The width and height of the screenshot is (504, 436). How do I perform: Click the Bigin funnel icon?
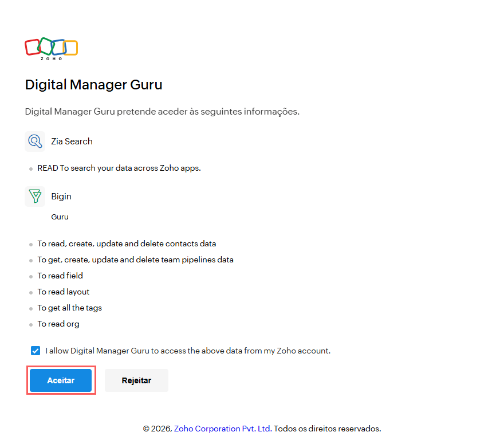click(35, 196)
